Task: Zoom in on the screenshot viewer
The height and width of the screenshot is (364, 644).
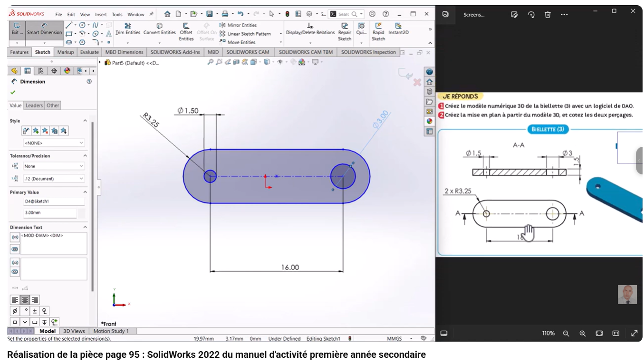Action: click(x=583, y=334)
